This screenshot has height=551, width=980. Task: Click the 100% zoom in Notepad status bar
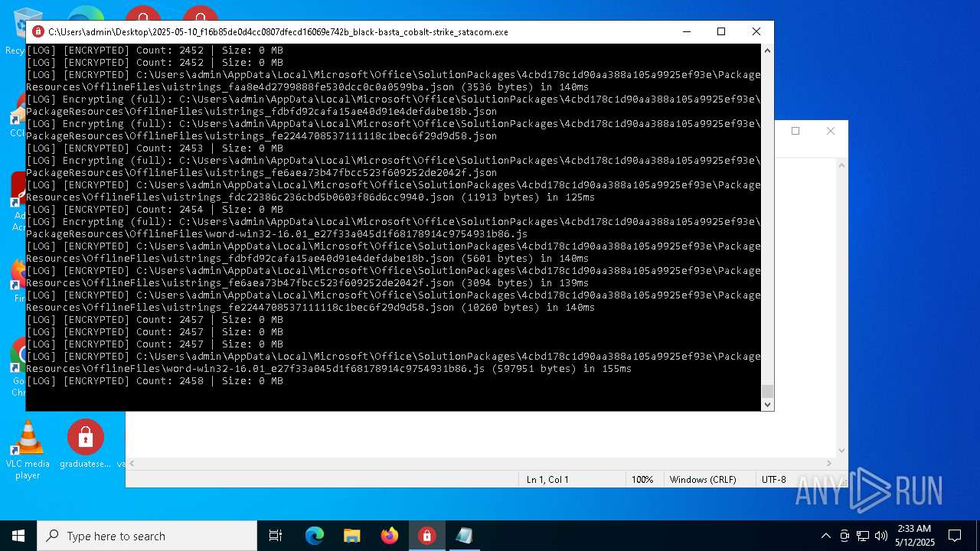click(x=642, y=480)
